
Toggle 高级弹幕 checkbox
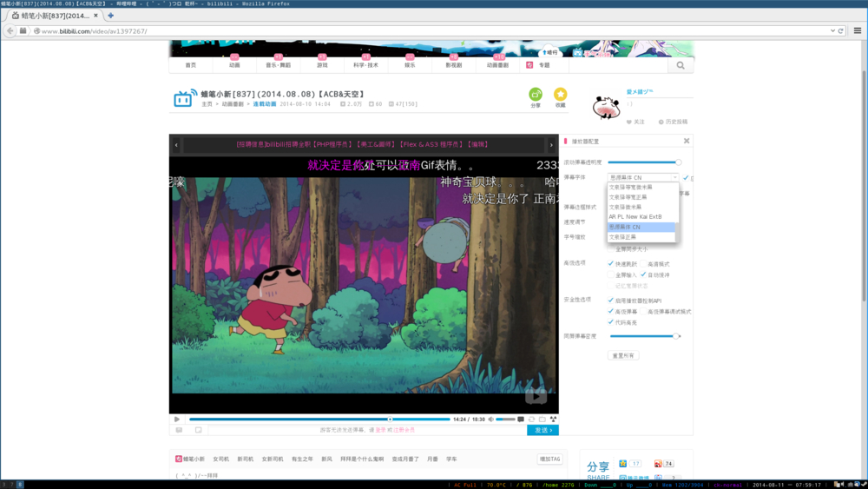610,311
